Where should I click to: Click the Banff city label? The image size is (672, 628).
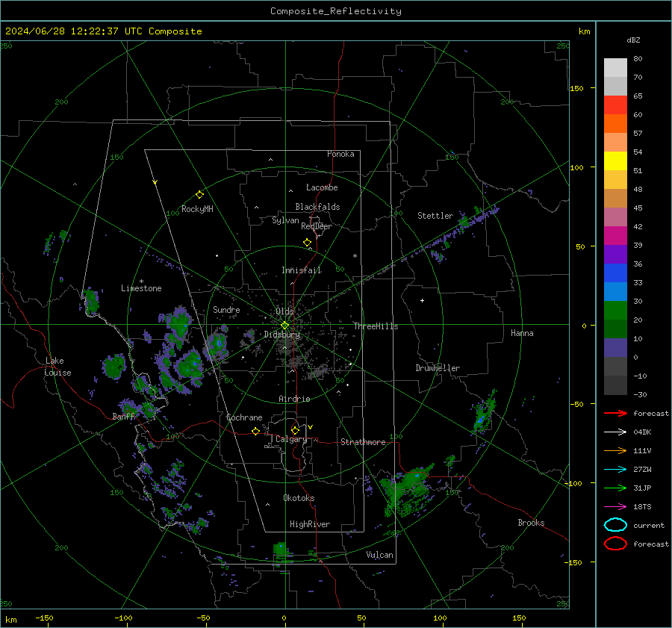[124, 416]
